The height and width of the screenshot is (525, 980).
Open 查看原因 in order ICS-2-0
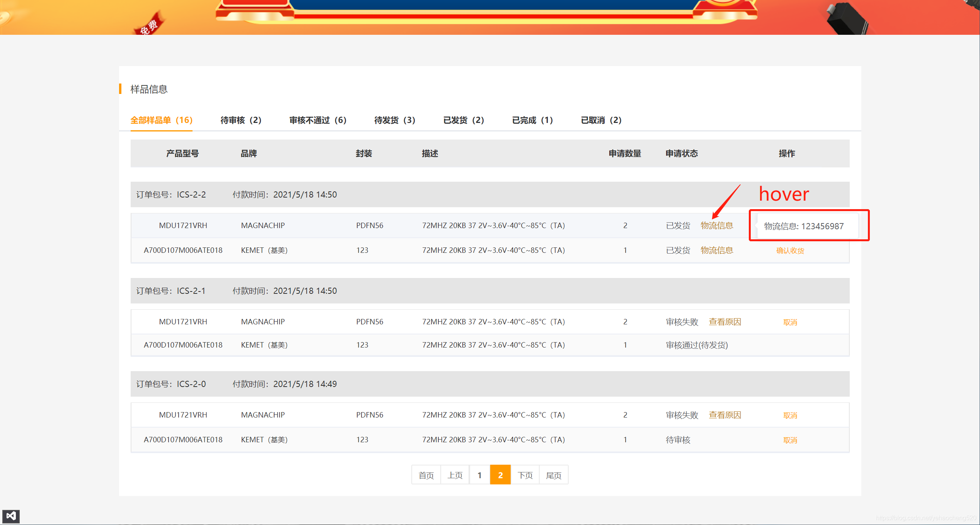[724, 415]
